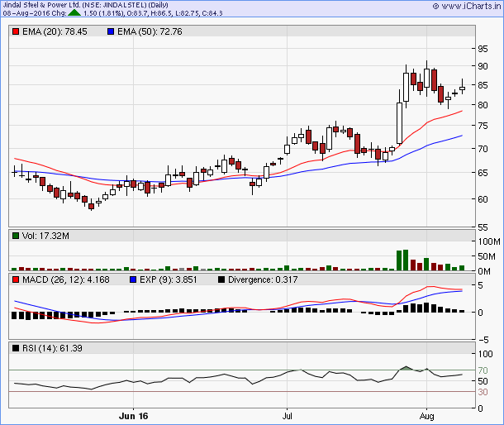Click the RSI 70 overbought level label
This screenshot has height=425, width=504.
(x=483, y=370)
